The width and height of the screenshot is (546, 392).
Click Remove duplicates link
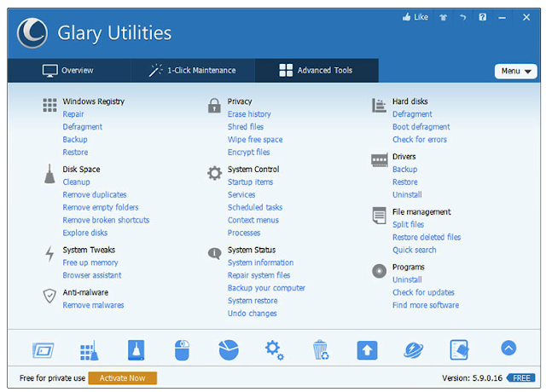95,195
